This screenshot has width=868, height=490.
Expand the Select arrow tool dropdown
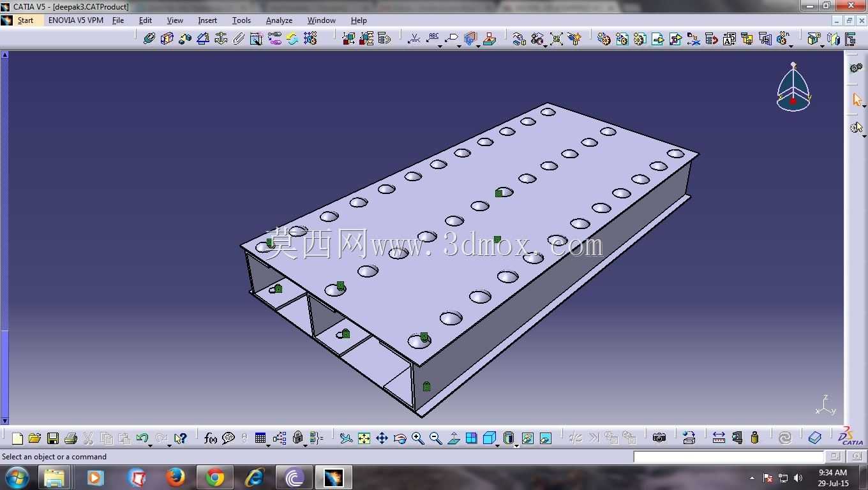pos(864,107)
